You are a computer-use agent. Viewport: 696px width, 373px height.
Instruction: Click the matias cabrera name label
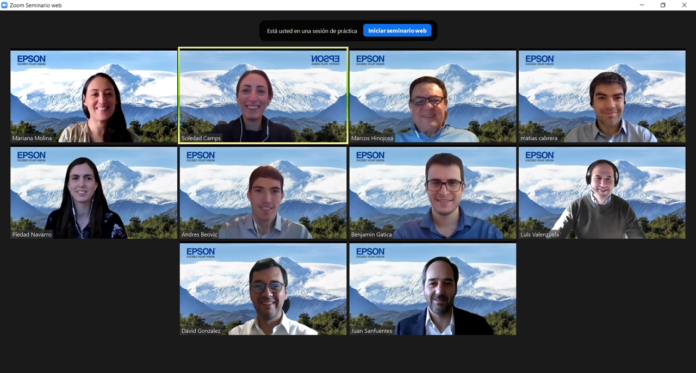click(539, 138)
